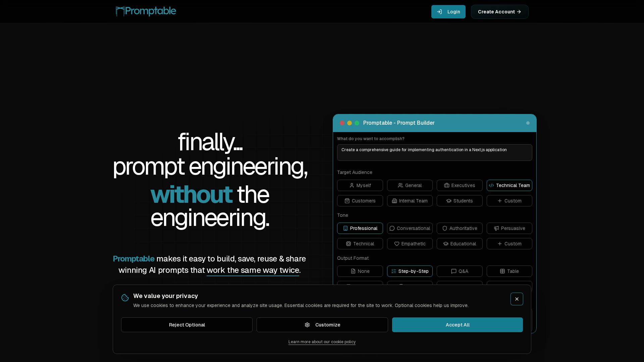Select Technical Team audience
Viewport: 644px width, 362px height.
[509, 185]
